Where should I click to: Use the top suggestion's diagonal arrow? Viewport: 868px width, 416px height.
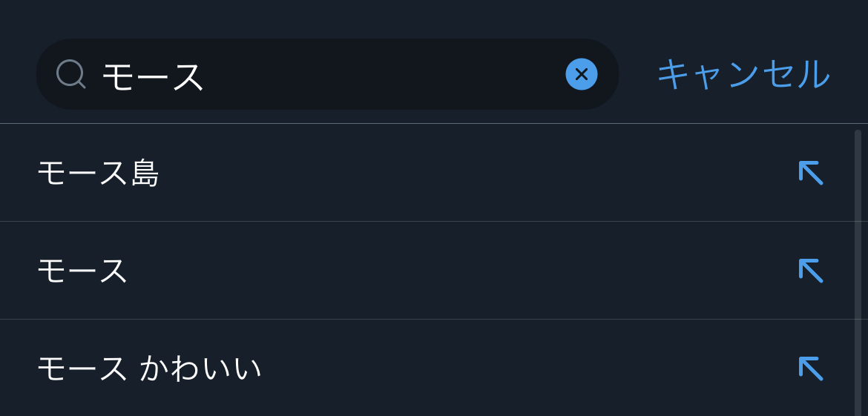pyautogui.click(x=810, y=173)
